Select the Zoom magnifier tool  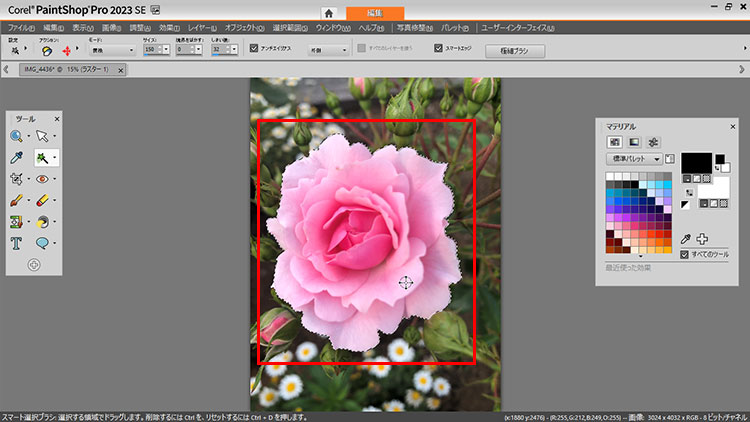pyautogui.click(x=17, y=136)
